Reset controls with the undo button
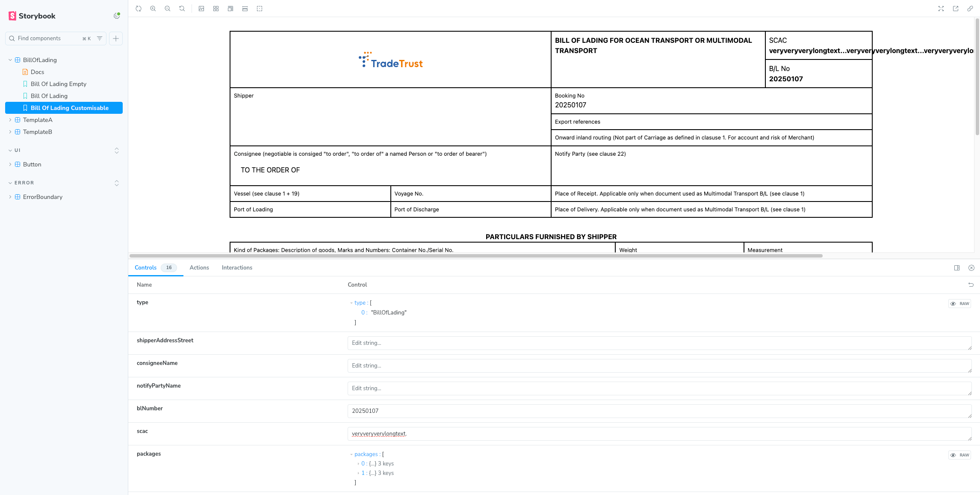 coord(971,285)
